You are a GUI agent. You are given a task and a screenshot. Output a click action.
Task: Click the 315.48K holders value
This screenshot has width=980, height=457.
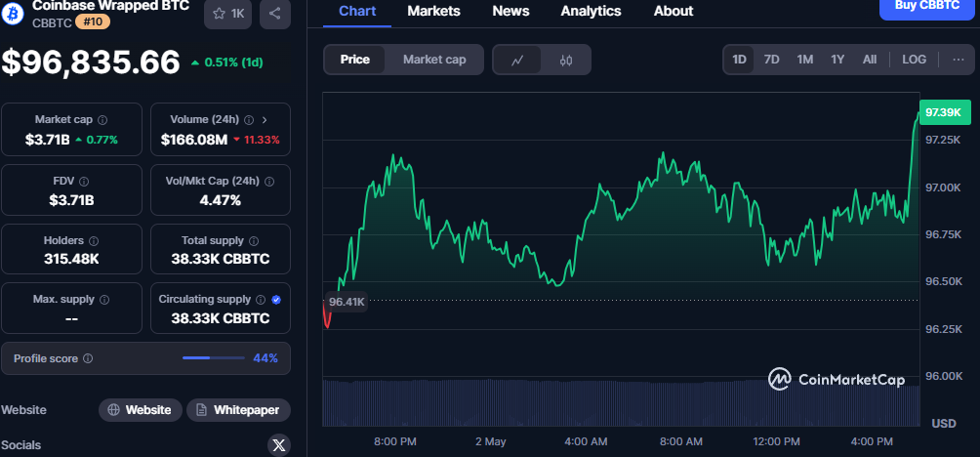pyautogui.click(x=71, y=259)
